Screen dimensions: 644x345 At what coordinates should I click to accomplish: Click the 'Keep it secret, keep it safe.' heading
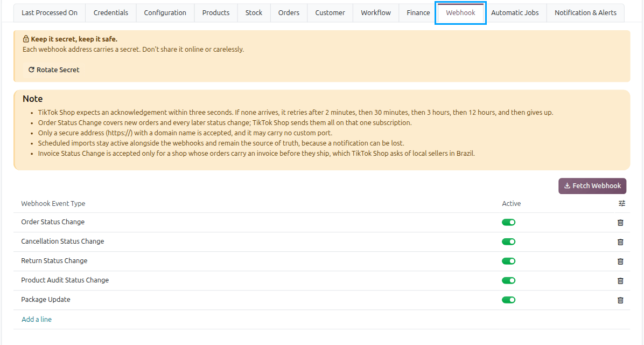pos(74,39)
